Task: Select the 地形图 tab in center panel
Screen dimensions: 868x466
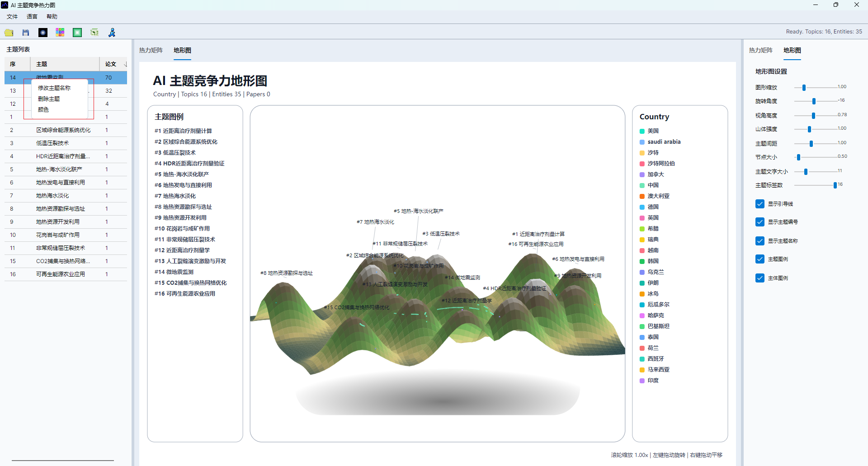Action: (x=183, y=50)
